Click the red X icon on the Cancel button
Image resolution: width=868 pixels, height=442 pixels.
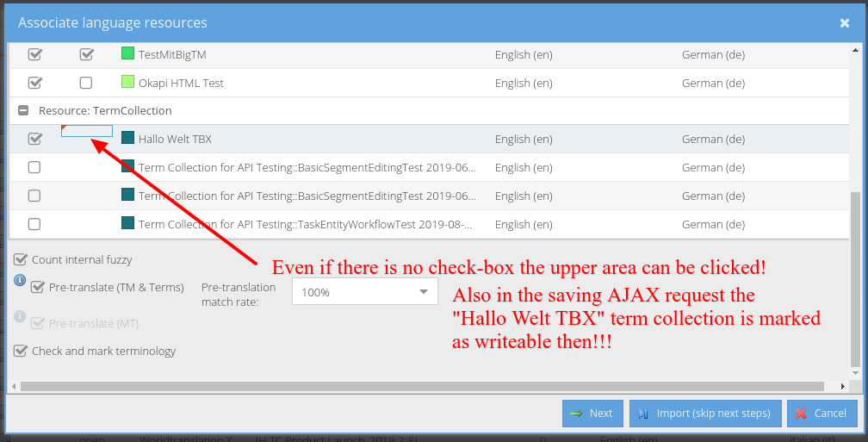tap(801, 414)
